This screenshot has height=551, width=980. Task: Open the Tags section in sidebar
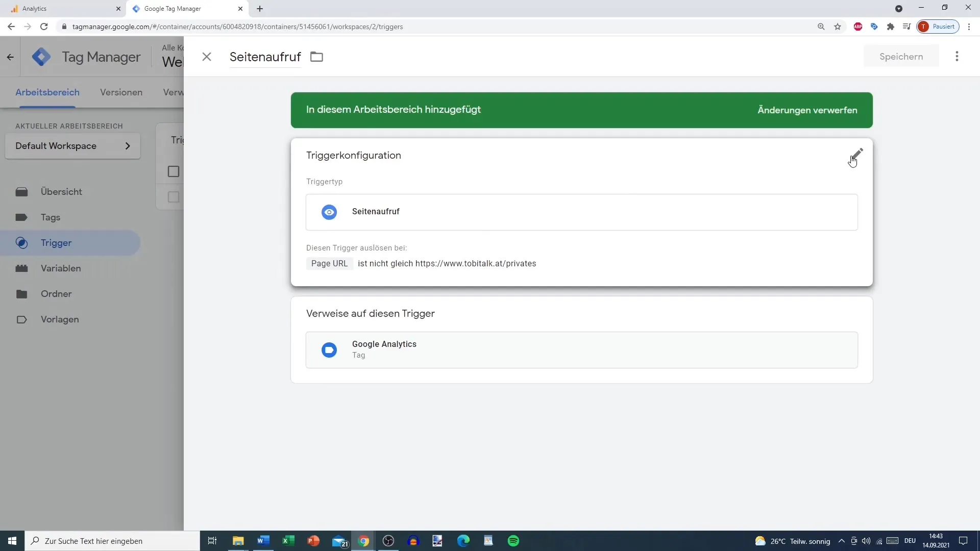[x=50, y=217]
